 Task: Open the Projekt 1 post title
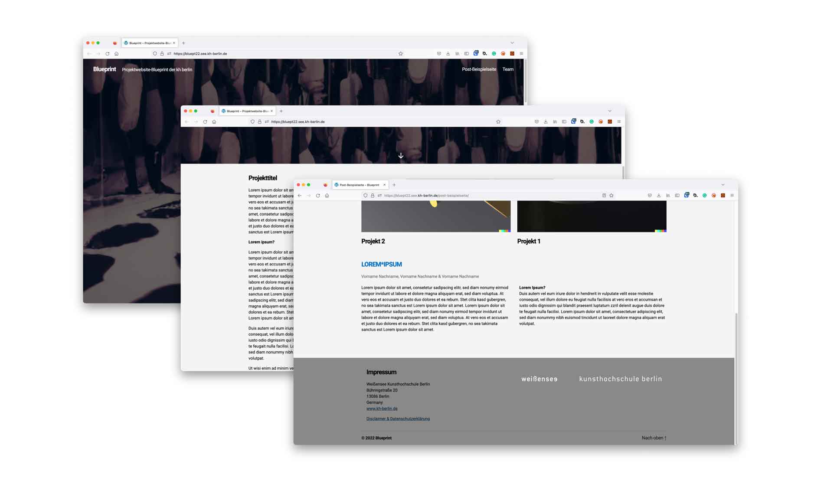[x=529, y=242]
